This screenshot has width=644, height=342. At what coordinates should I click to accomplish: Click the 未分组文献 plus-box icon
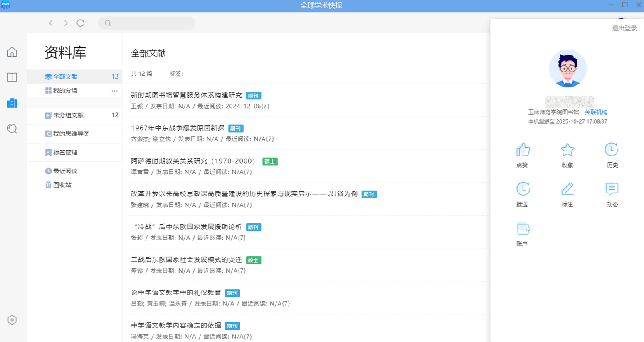48,115
